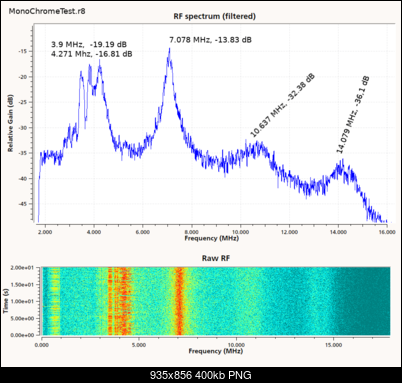Click the waterfall plot 'Frequency (MHz)' axis label
This screenshot has height=383, width=402.
[x=216, y=351]
